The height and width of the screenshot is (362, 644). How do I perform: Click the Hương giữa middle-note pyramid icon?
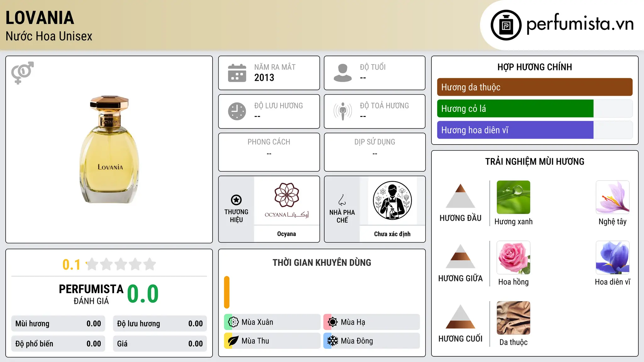coord(460,256)
